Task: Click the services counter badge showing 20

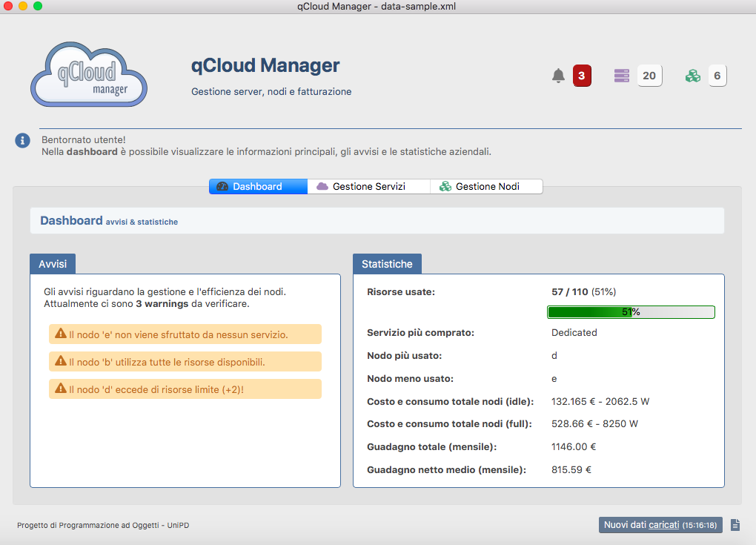Action: [x=649, y=76]
